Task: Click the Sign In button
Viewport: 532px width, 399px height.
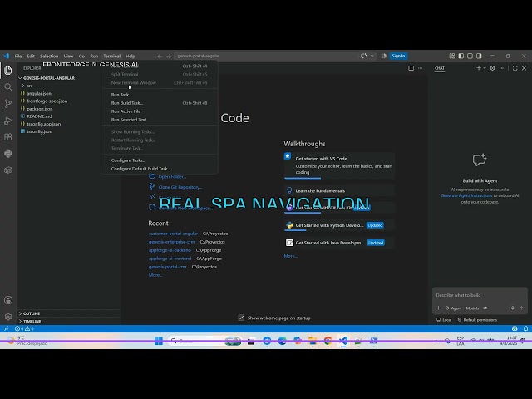Action: point(398,56)
